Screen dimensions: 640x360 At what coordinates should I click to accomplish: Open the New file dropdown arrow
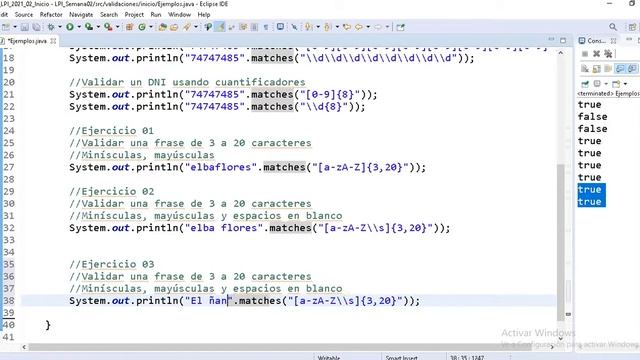pyautogui.click(x=15, y=27)
